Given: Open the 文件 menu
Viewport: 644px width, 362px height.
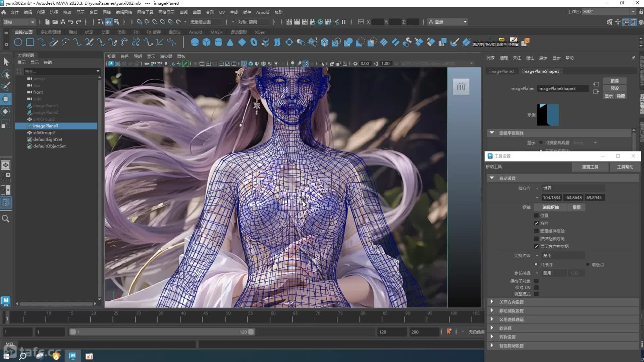Looking at the screenshot, I should (x=15, y=12).
